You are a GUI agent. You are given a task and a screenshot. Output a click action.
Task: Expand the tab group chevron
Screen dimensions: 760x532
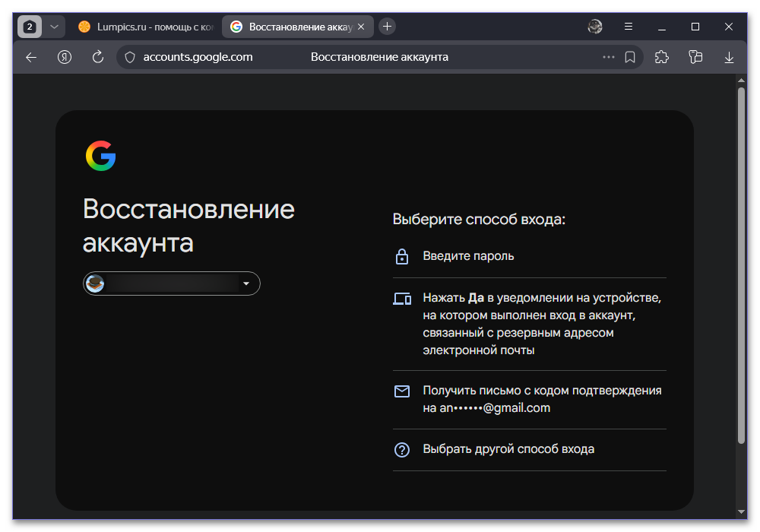(x=54, y=27)
